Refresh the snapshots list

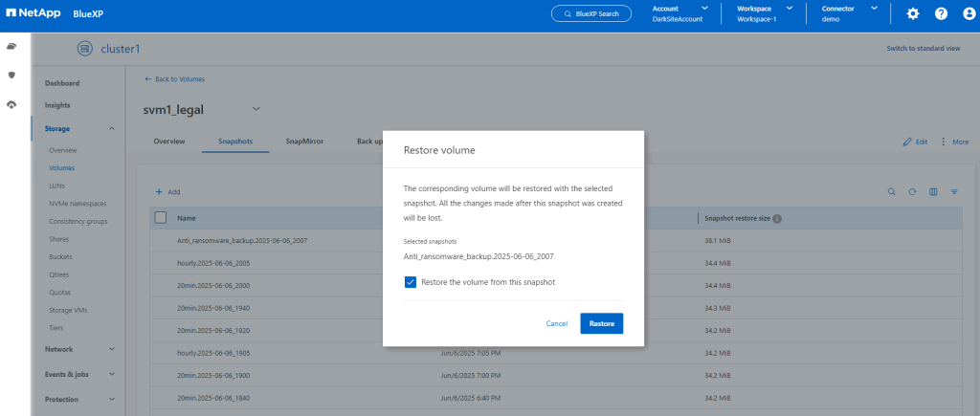[912, 191]
